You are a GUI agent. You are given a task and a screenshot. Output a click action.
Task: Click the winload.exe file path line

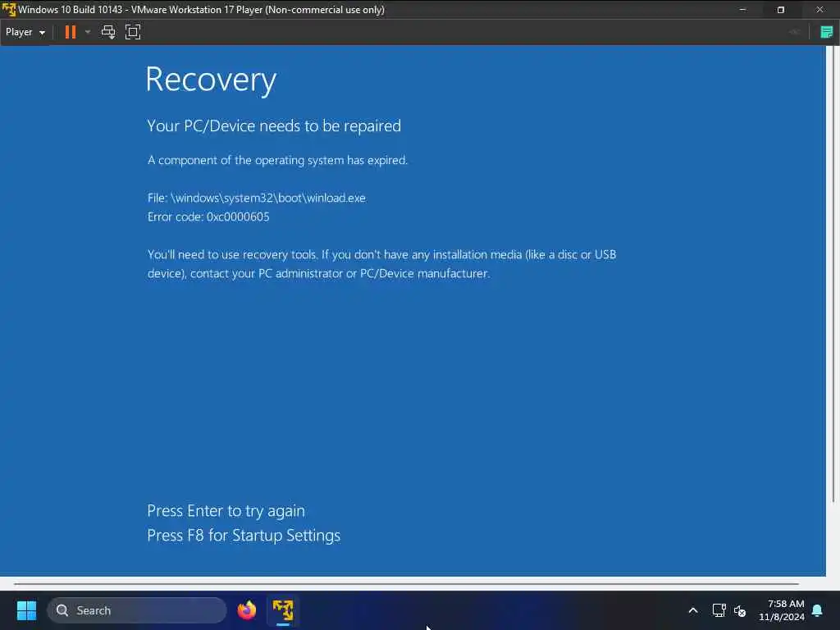click(257, 199)
